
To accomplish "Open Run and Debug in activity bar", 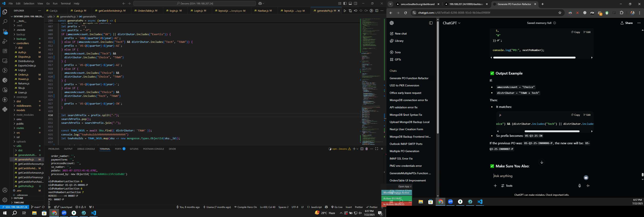I will pos(5,41).
